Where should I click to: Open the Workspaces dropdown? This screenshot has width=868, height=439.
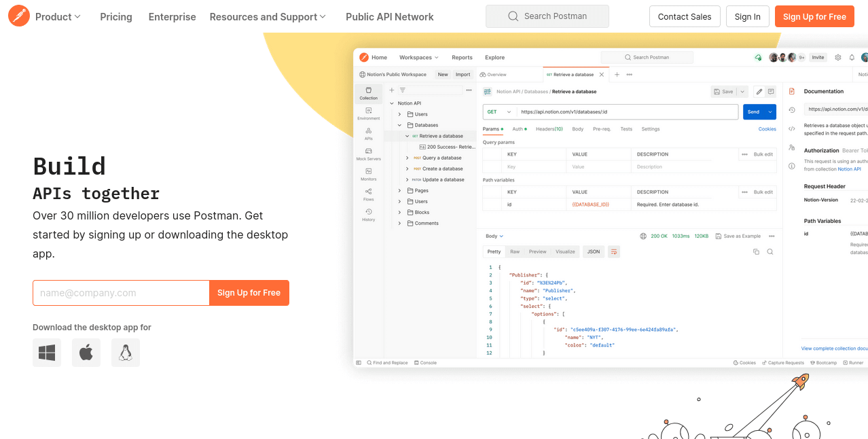418,57
